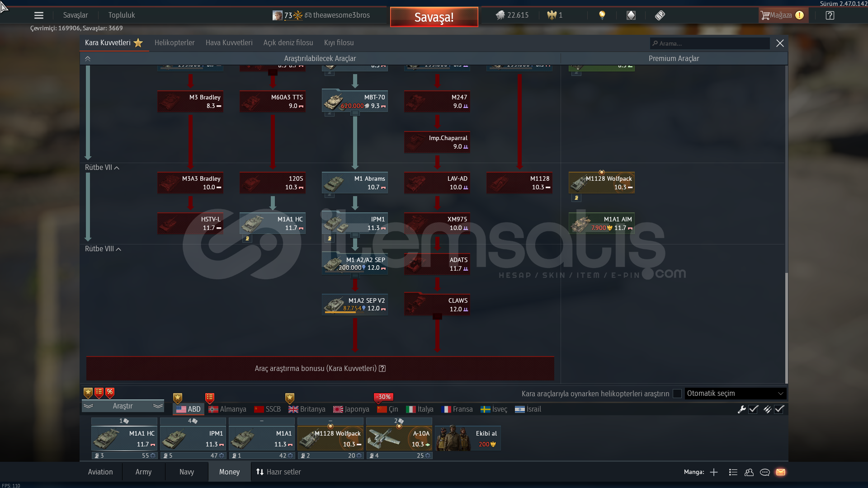Toggle helicopter research while playing ground vehicles
This screenshot has width=868, height=488.
[677, 394]
